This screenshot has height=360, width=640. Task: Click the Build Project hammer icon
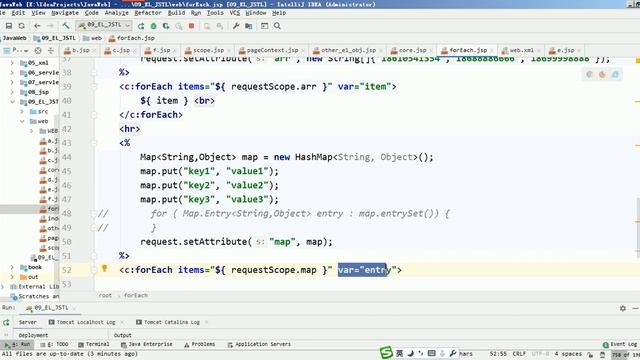(66, 26)
